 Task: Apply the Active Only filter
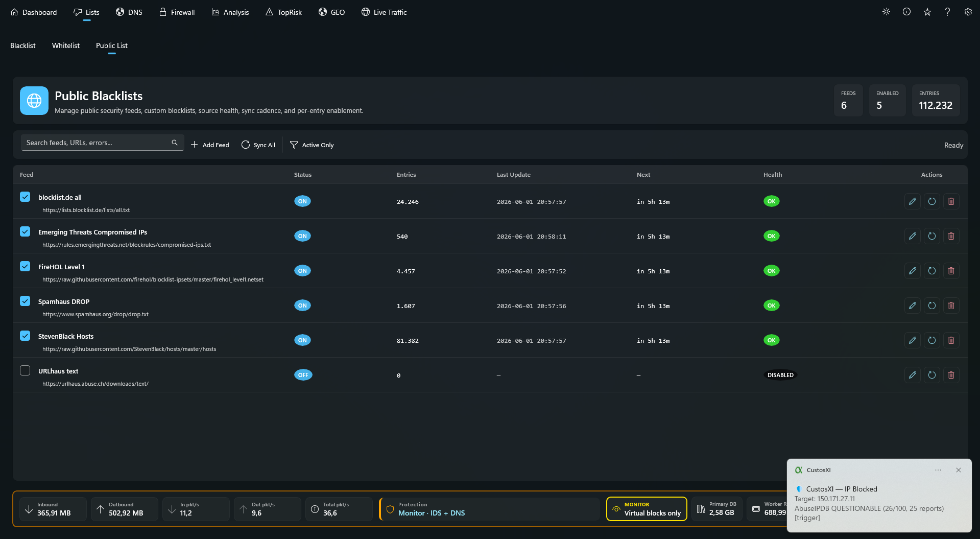coord(312,145)
